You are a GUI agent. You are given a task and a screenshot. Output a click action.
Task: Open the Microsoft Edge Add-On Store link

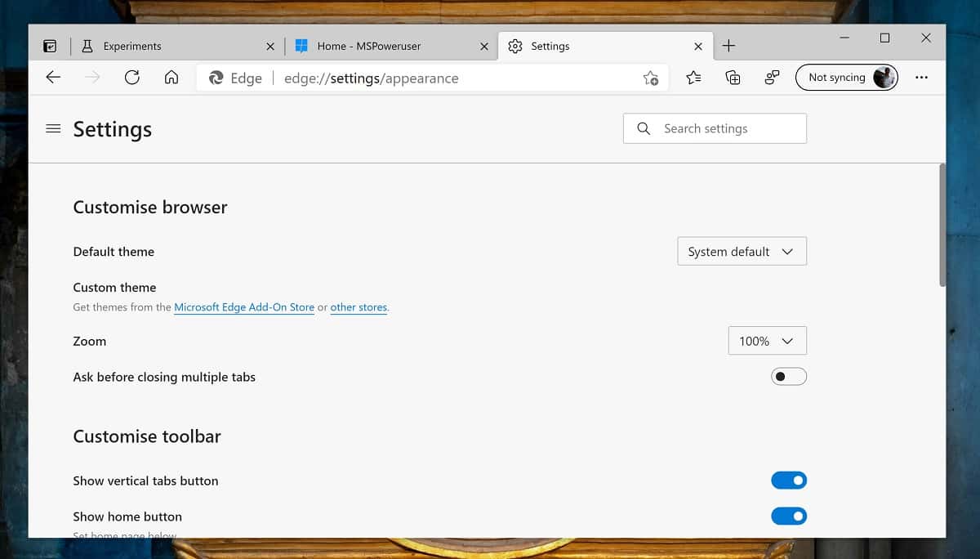pos(244,307)
